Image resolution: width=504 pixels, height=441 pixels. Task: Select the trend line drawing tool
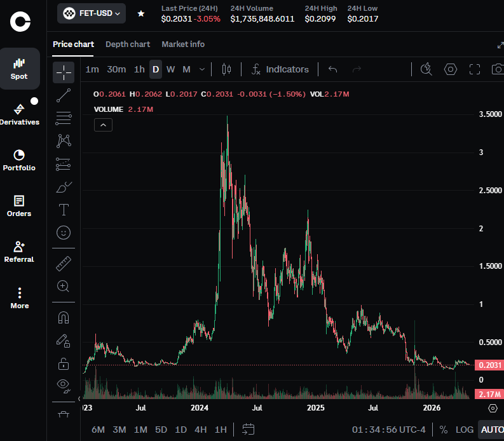64,95
